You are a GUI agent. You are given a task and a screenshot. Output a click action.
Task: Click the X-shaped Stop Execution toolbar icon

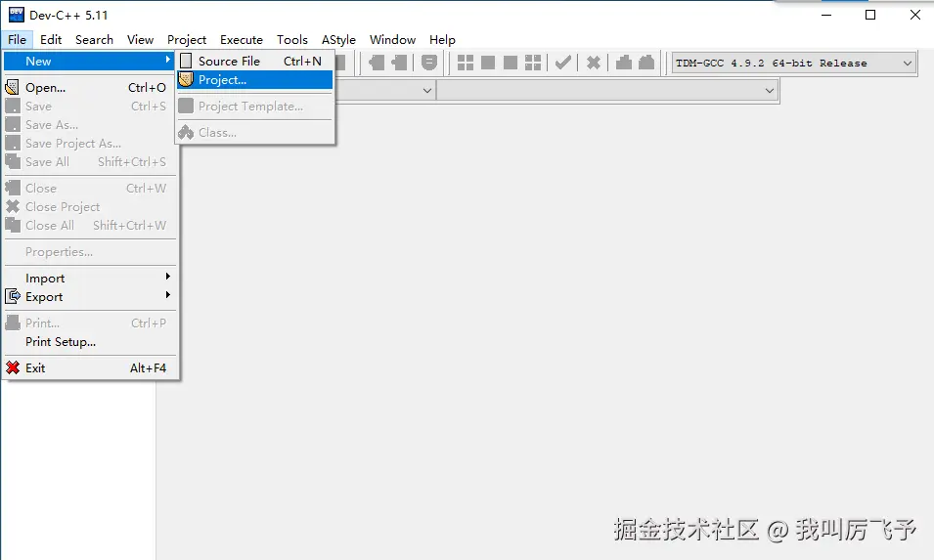pyautogui.click(x=594, y=63)
